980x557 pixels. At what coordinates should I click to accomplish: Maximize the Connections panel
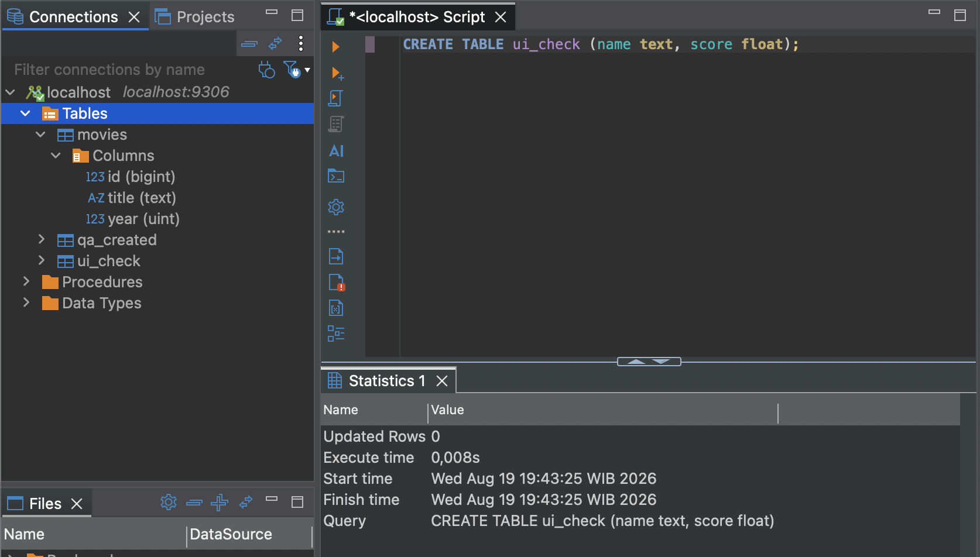pyautogui.click(x=297, y=15)
